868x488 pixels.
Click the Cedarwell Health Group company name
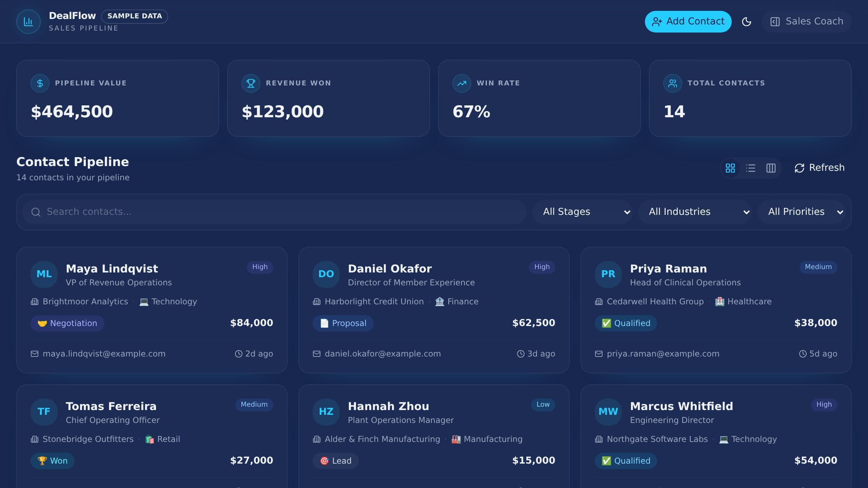pos(655,302)
